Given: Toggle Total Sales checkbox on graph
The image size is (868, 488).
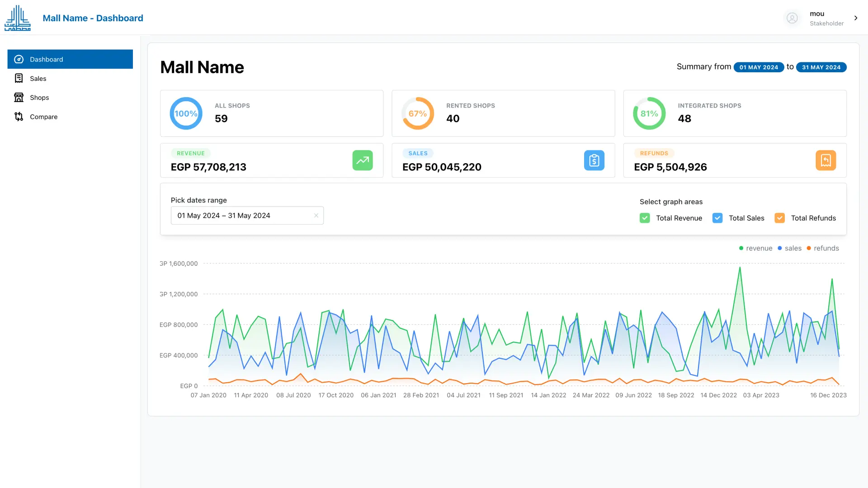Looking at the screenshot, I should tap(718, 217).
